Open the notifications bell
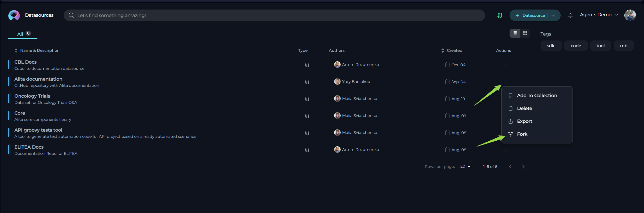 coord(570,15)
